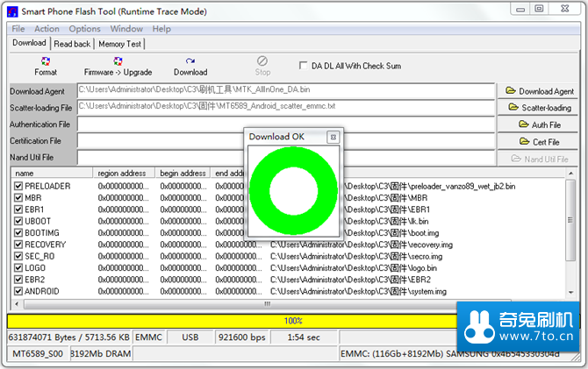Click the yellow 100% progress bar
The width and height of the screenshot is (588, 369).
pos(292,321)
